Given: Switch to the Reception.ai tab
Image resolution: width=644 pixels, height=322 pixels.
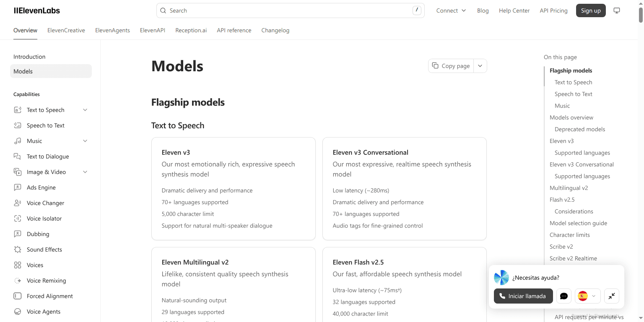Looking at the screenshot, I should point(191,30).
